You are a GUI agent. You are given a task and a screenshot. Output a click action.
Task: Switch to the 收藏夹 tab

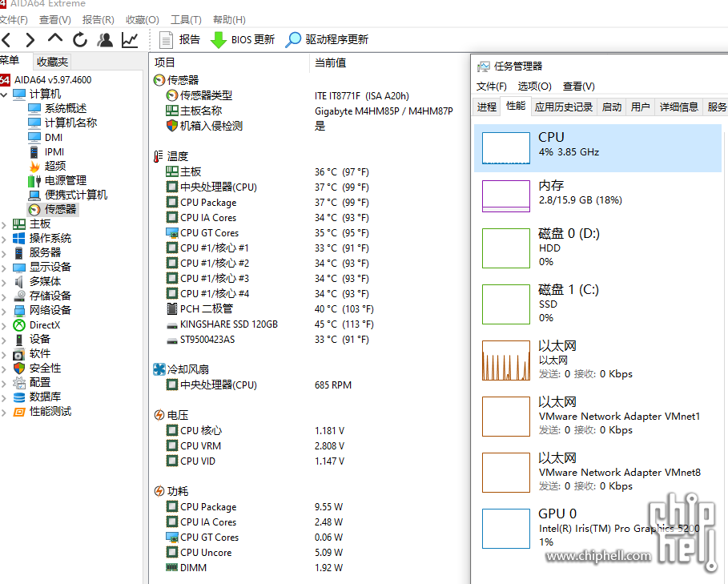tap(53, 62)
